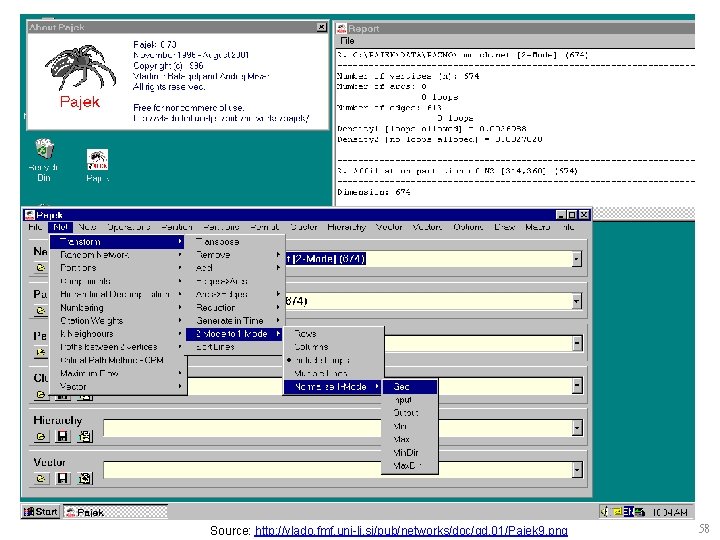Screen dimensions: 720x540
Task: Choose Critical Path Method - CPM entry
Action: [x=118, y=360]
